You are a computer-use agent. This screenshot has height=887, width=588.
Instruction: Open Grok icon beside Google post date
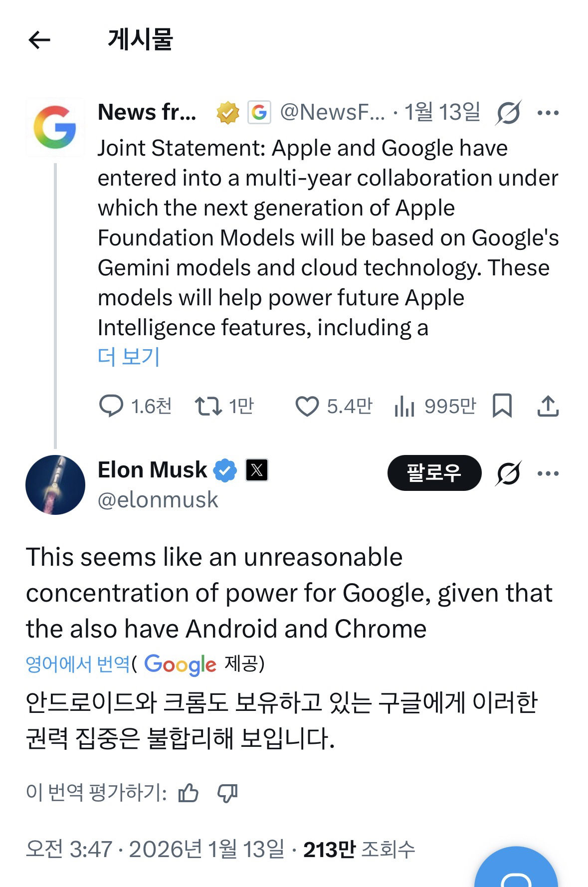tap(508, 113)
